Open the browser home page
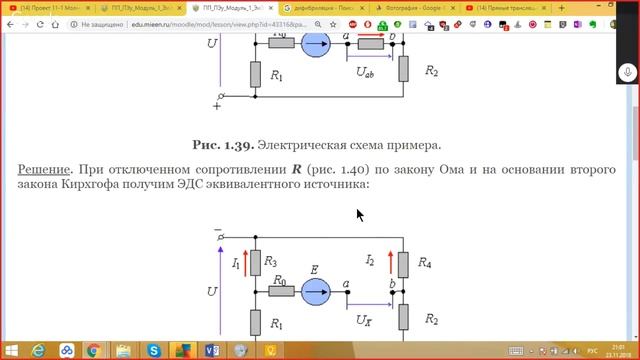 pyautogui.click(x=55, y=24)
